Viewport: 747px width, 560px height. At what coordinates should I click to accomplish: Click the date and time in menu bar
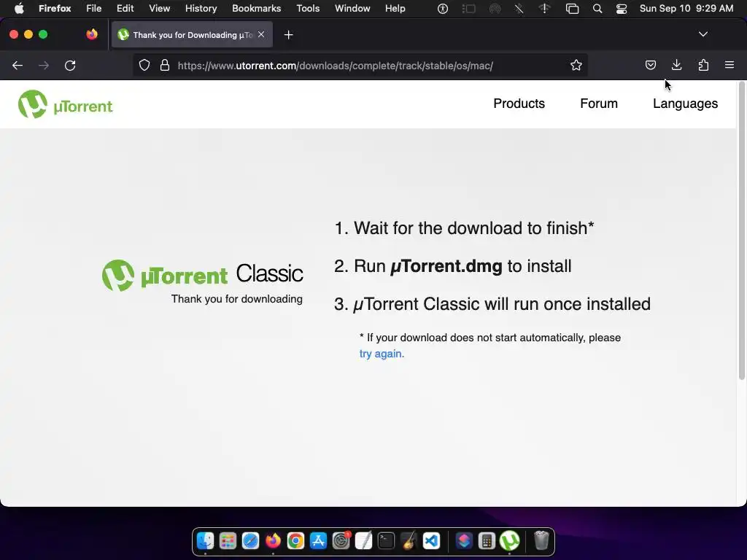(686, 9)
